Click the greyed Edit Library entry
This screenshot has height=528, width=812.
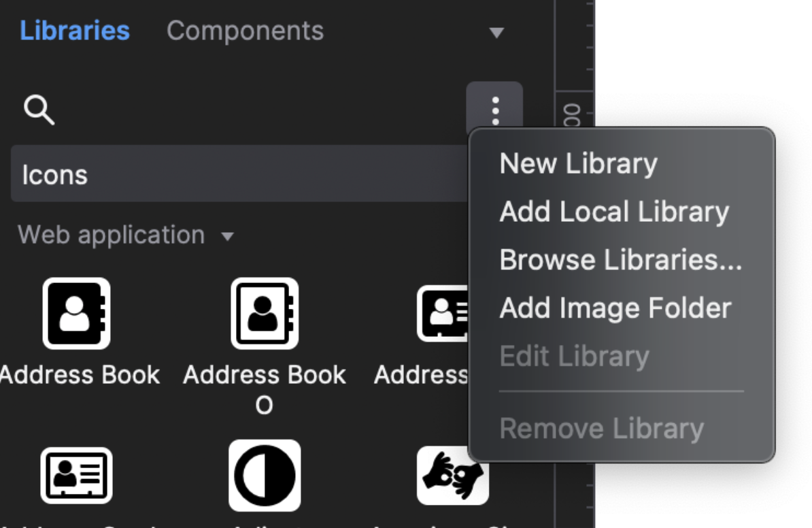click(574, 357)
